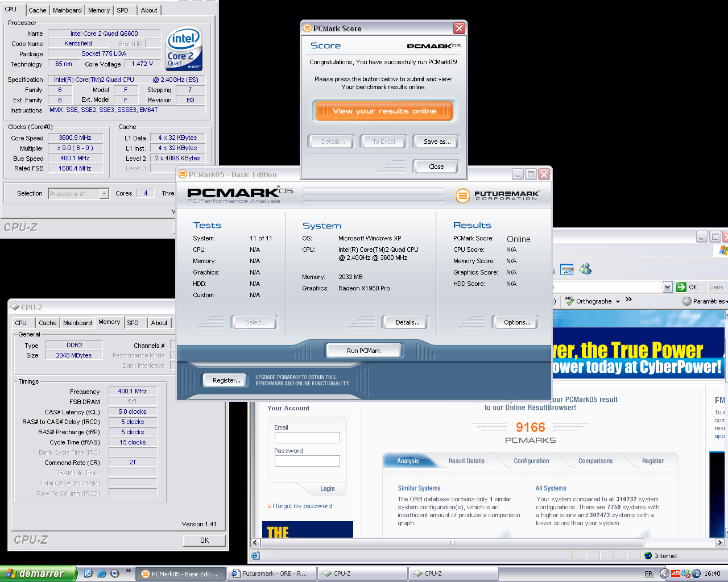
Task: Open the Processor #1 selection dropdown
Action: click(104, 194)
